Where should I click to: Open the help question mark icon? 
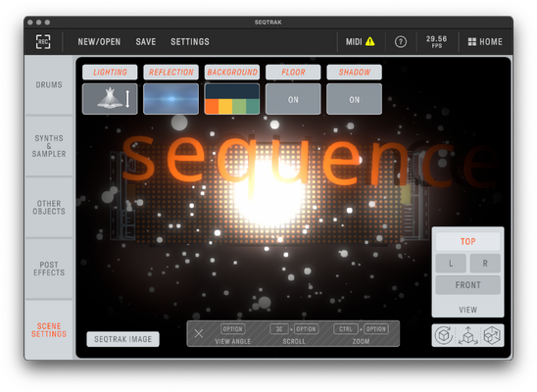click(401, 42)
